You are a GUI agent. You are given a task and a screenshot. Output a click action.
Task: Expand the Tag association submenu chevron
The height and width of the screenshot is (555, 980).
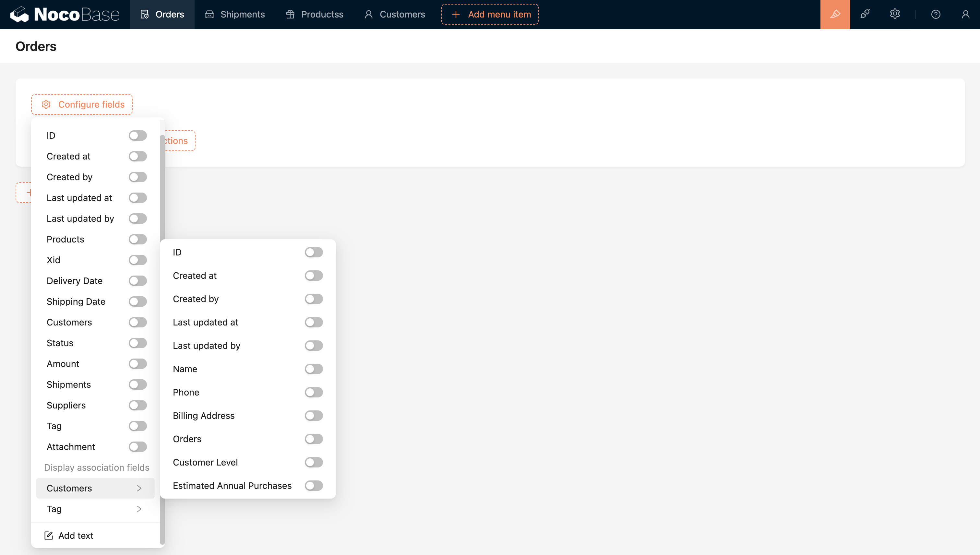139,509
